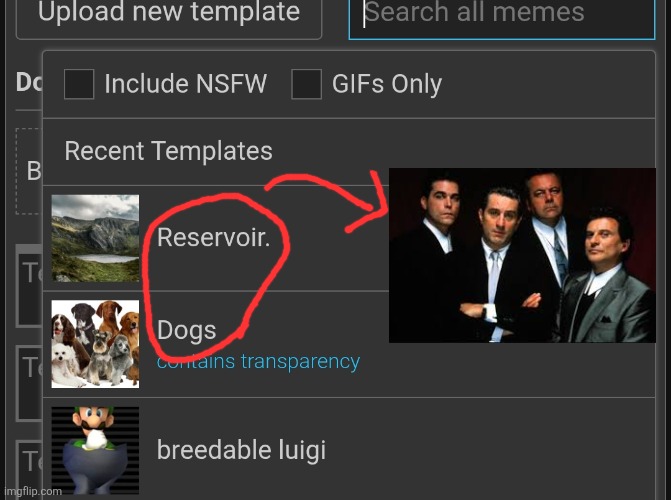Open the Dogs group photo thumbnail

pyautogui.click(x=95, y=344)
